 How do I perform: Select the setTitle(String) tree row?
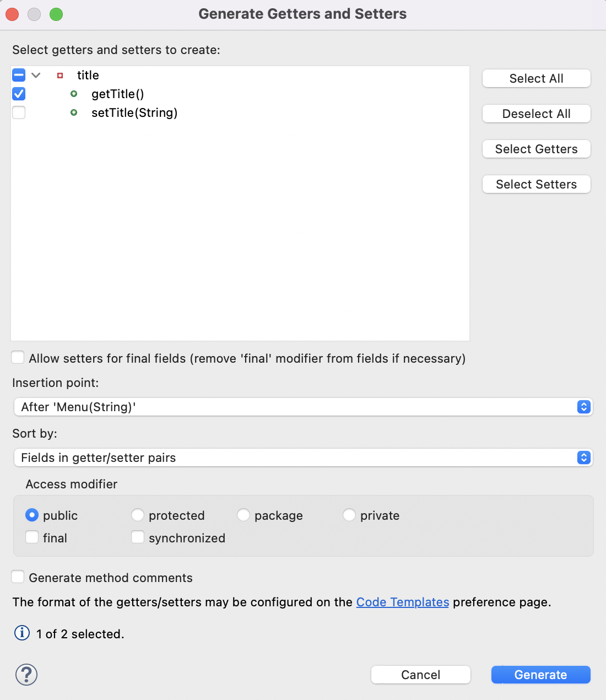pyautogui.click(x=240, y=112)
